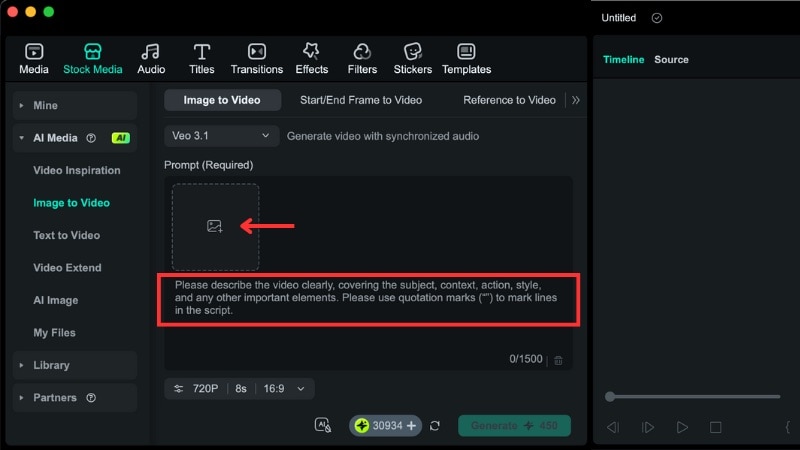This screenshot has height=450, width=800.
Task: Click the add image upload icon
Action: (x=215, y=226)
